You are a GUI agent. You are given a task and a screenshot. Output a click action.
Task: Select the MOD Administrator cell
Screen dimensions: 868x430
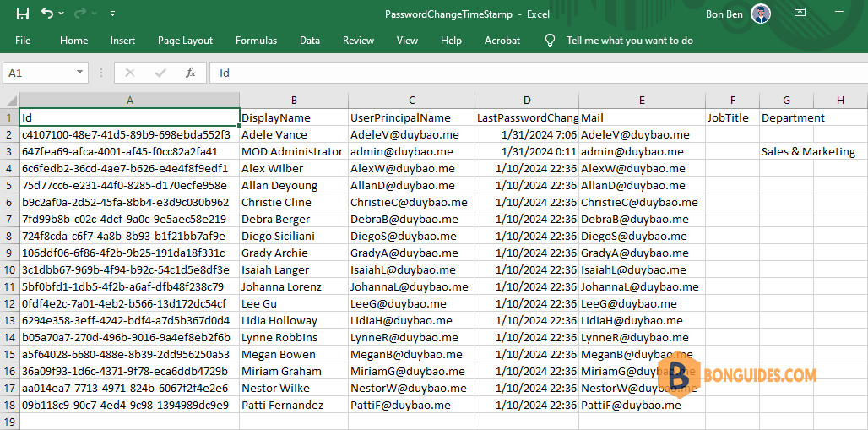point(294,151)
